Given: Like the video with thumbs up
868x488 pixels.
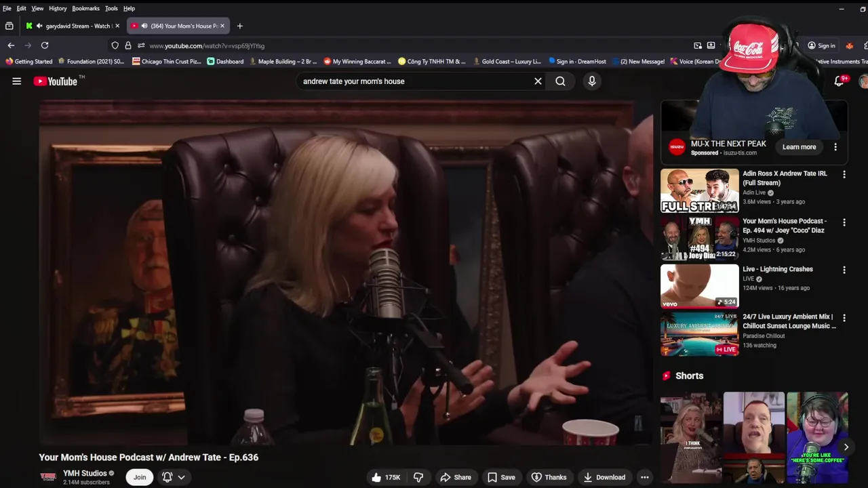Looking at the screenshot, I should point(385,477).
